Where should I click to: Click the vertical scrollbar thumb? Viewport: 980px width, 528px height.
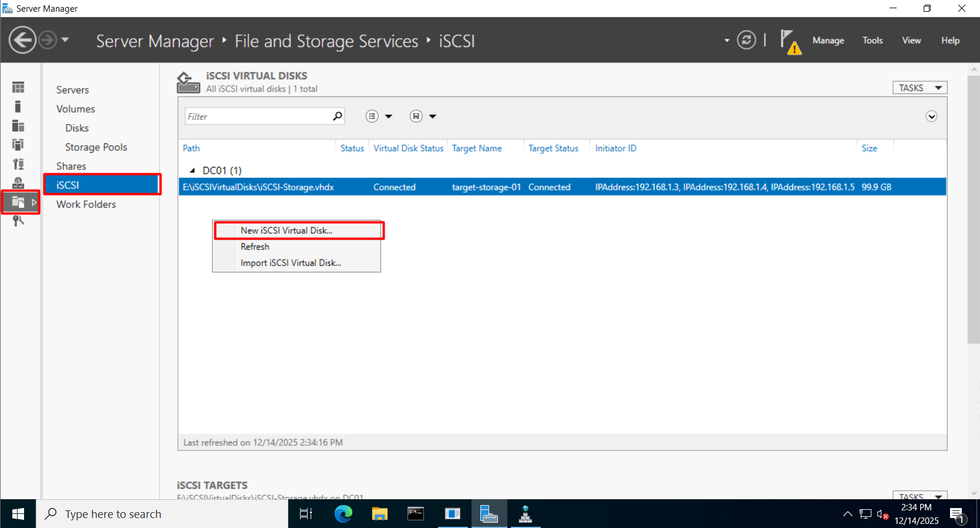[974, 208]
